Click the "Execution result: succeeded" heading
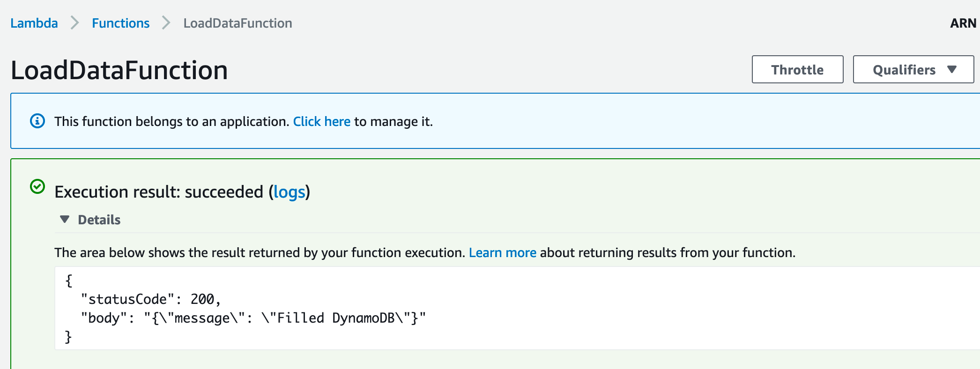 [159, 192]
